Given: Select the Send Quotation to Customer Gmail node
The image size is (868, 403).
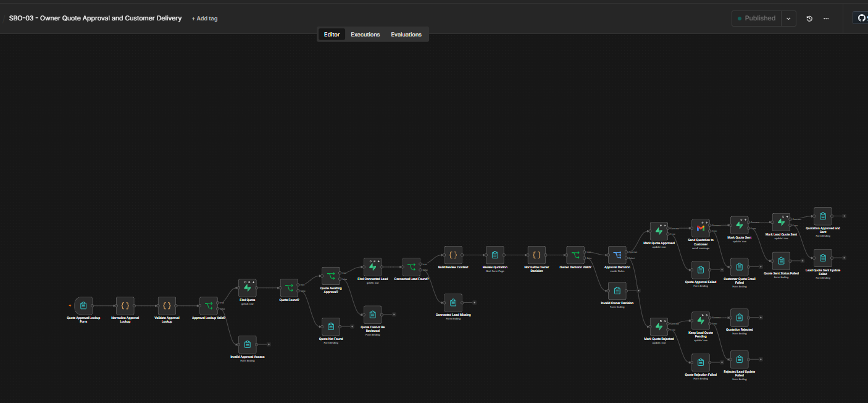Looking at the screenshot, I should click(701, 228).
